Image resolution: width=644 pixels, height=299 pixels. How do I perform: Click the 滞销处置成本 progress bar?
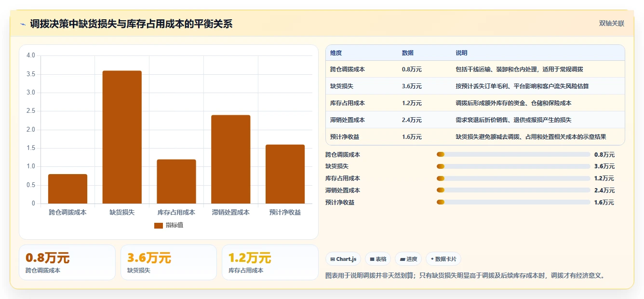pyautogui.click(x=513, y=190)
